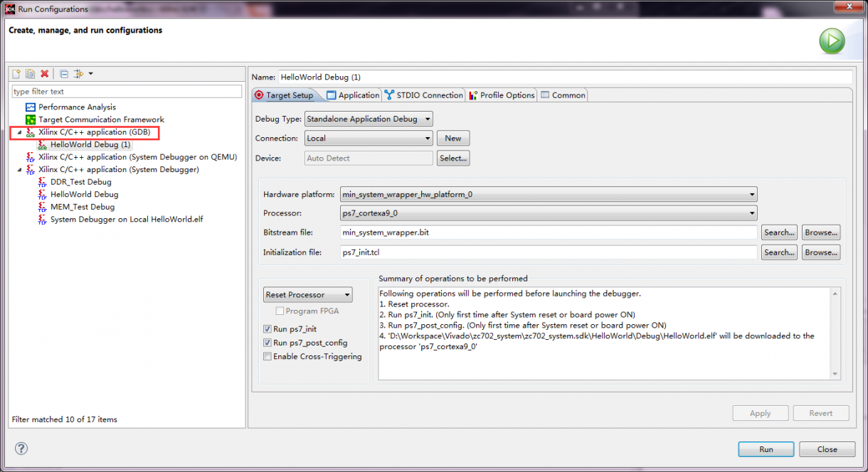Search for a bitstream file
The width and height of the screenshot is (868, 472).
tap(779, 232)
